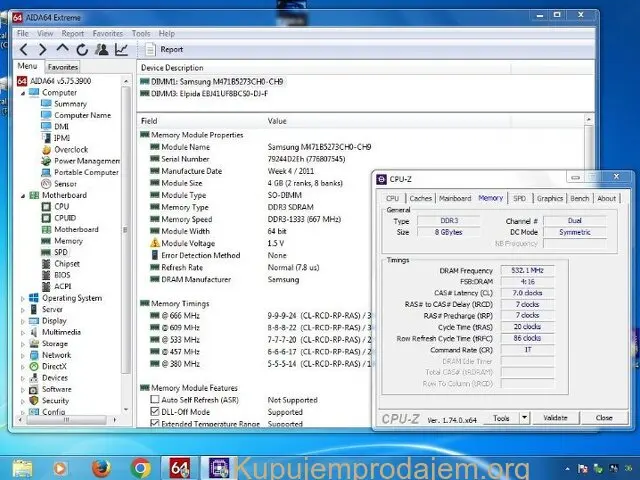Open the CPU-Z Tools dropdown arrow
The width and height of the screenshot is (640, 480).
pyautogui.click(x=526, y=418)
